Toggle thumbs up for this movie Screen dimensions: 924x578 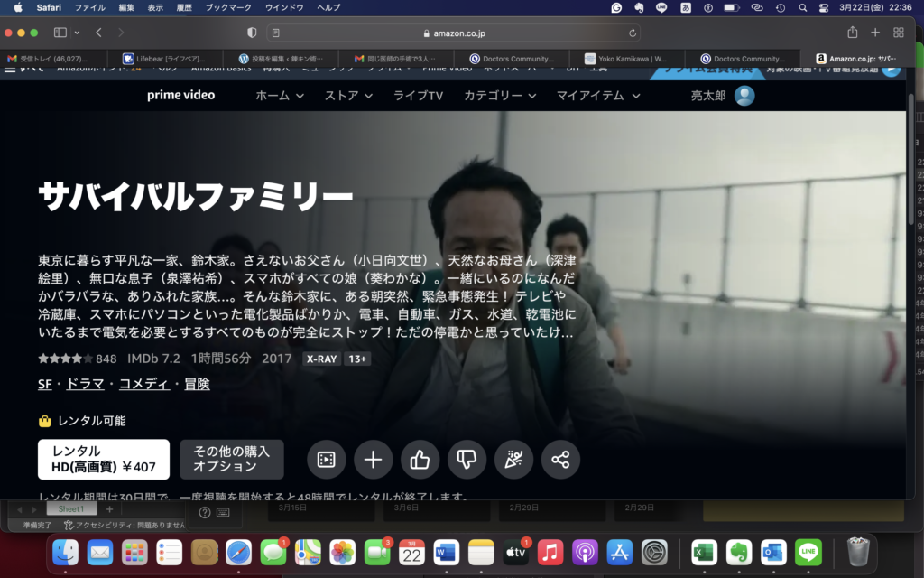click(420, 460)
